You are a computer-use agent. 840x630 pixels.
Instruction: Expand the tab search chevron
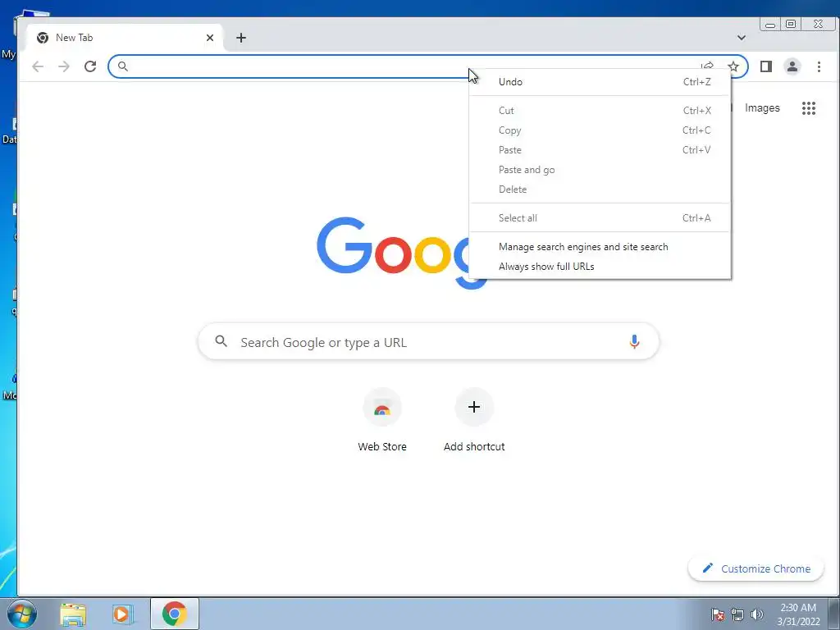click(x=742, y=38)
